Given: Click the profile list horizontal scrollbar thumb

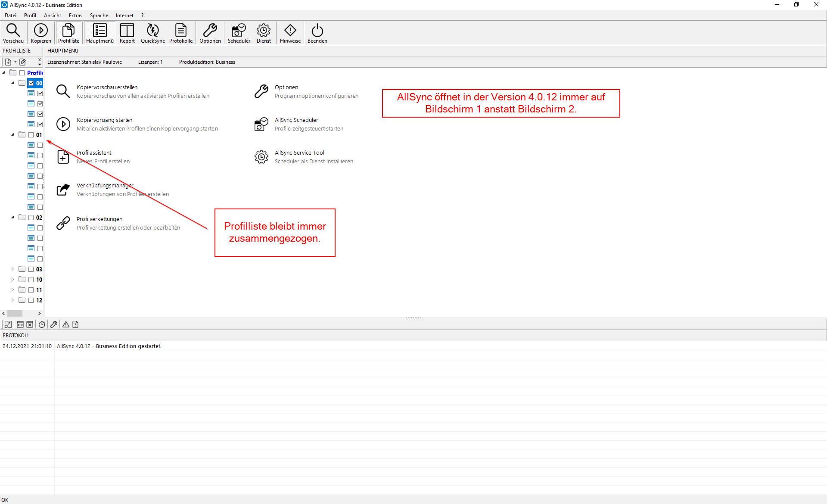Looking at the screenshot, I should pos(15,314).
